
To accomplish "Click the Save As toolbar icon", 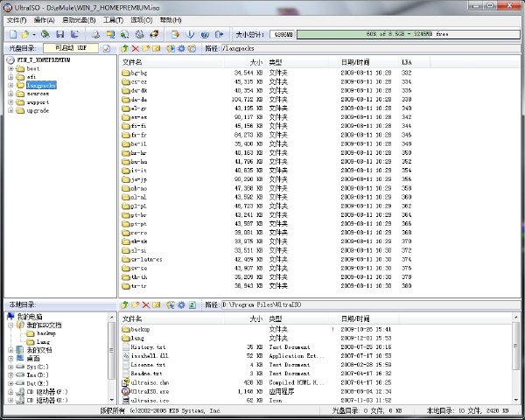I will coord(74,34).
